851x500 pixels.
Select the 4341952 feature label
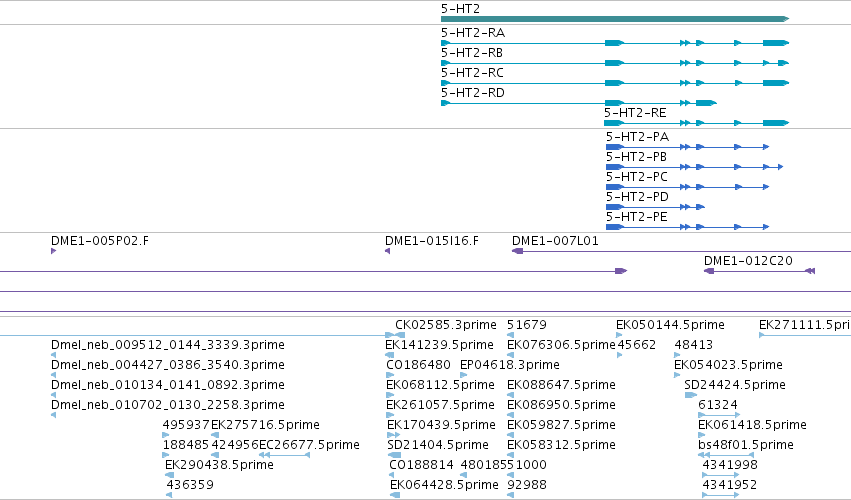pos(729,486)
